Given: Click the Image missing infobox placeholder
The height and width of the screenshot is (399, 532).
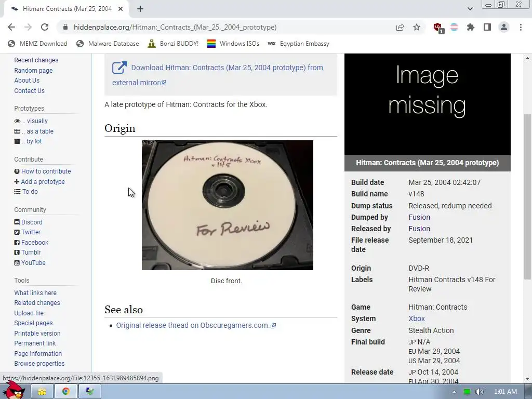Looking at the screenshot, I should 427,104.
